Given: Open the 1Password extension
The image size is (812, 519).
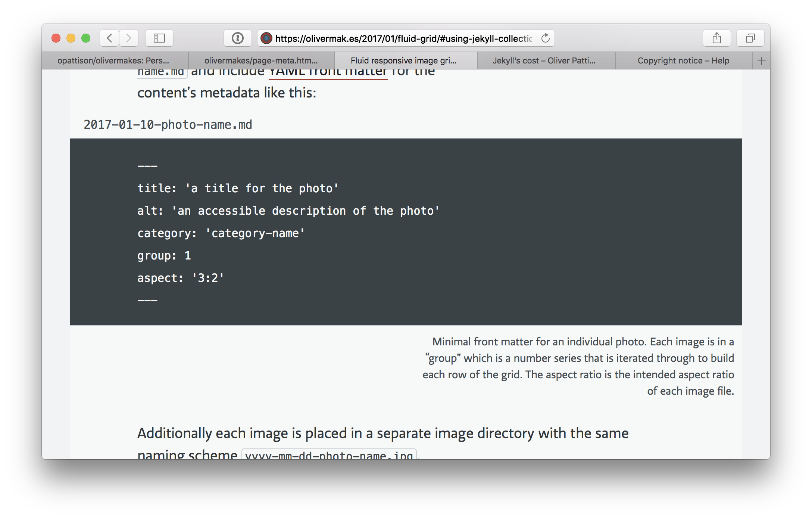Looking at the screenshot, I should (237, 38).
